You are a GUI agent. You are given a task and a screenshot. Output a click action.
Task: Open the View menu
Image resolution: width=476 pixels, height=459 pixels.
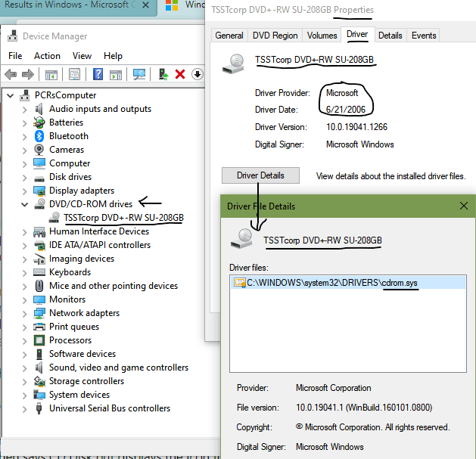point(82,56)
